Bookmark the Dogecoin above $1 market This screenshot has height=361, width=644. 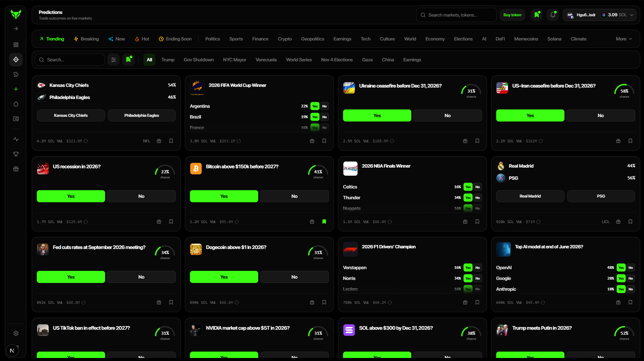[324, 303]
